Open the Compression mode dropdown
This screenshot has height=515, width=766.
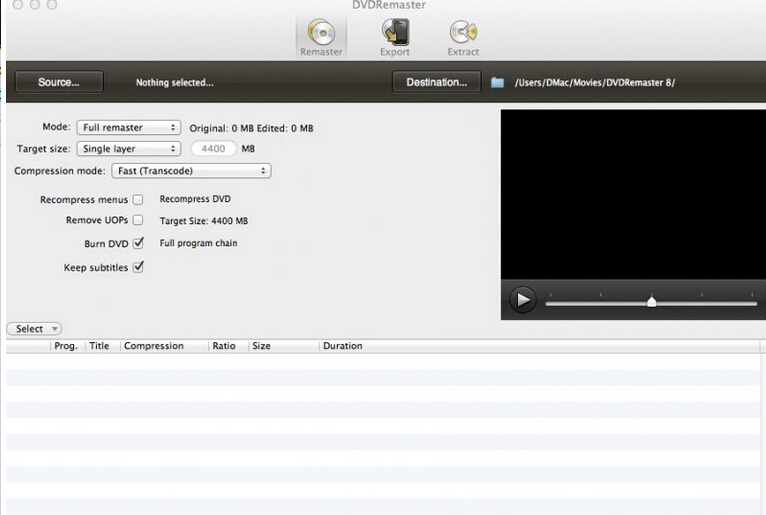190,171
